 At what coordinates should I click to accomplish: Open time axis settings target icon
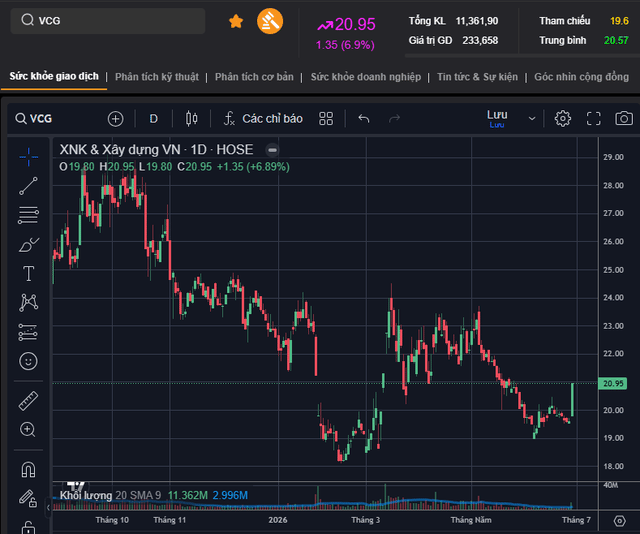click(x=619, y=521)
